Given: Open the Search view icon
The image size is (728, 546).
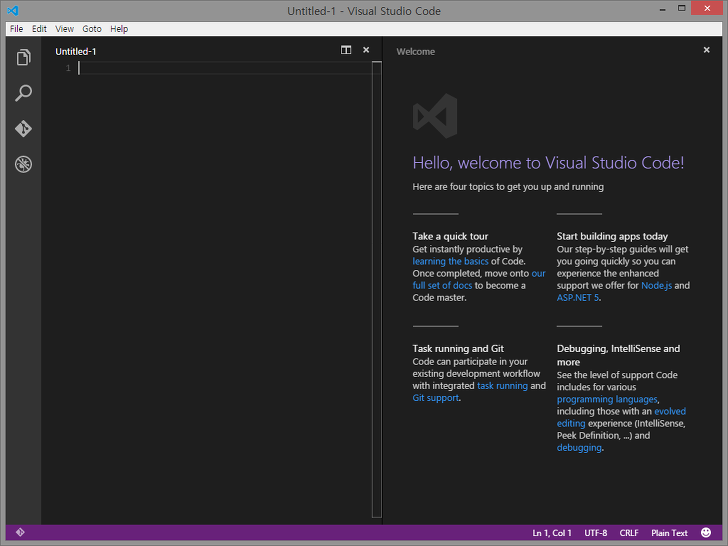Looking at the screenshot, I should pos(23,93).
